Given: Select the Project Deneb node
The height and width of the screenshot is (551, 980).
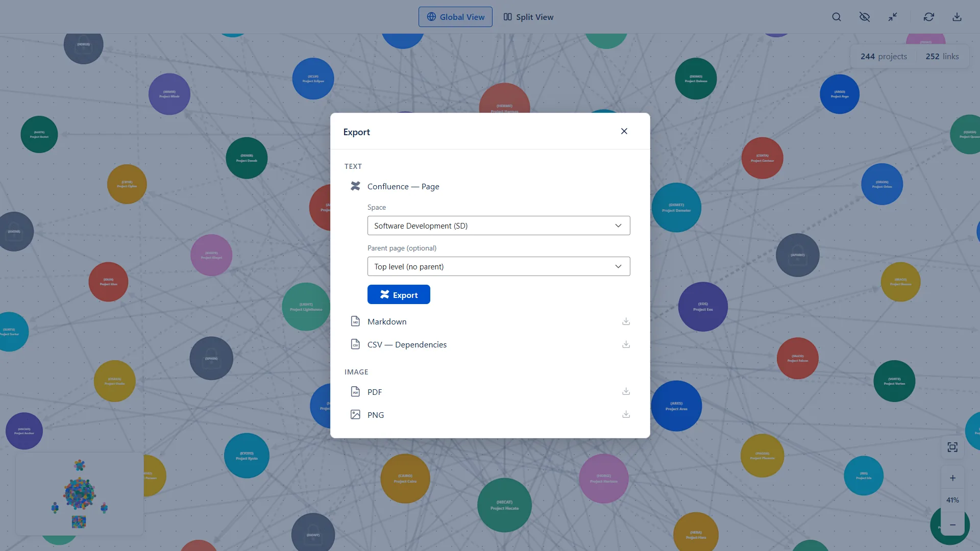Looking at the screenshot, I should pyautogui.click(x=247, y=158).
